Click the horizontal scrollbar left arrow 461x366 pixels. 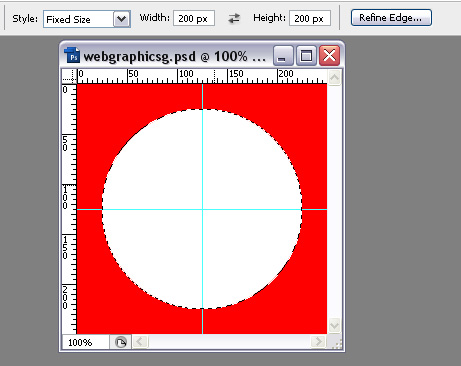tap(140, 341)
